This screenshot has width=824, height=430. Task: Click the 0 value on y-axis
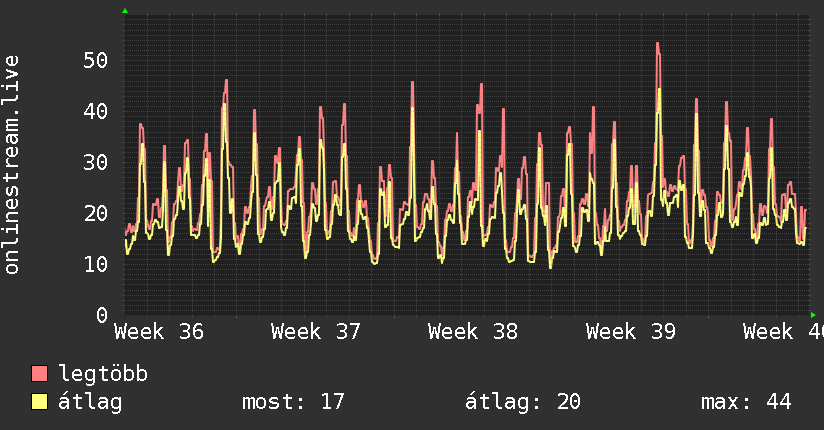point(102,315)
